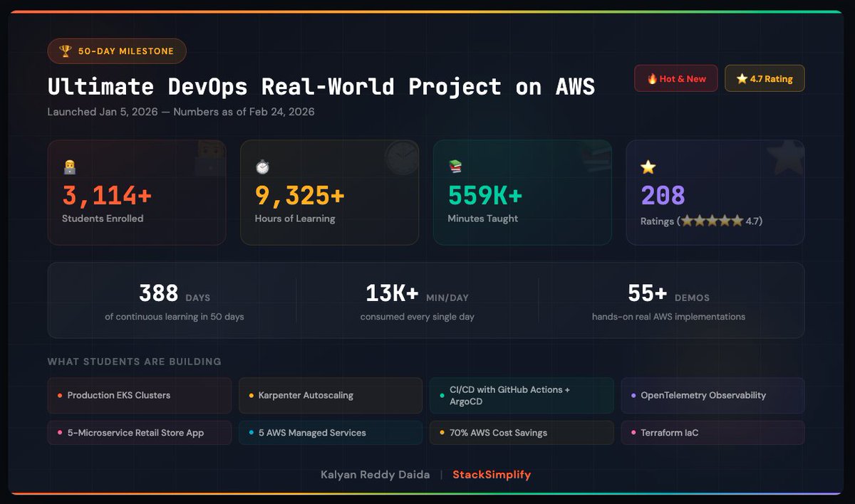Click the "Launched Jan 5, 2026" subtitle line
855x504 pixels.
point(181,112)
